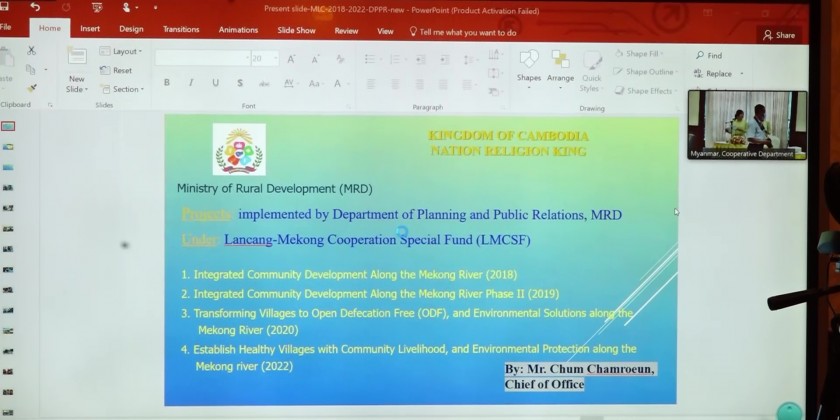Click the Undo arrow in quick access toolbar

point(35,8)
